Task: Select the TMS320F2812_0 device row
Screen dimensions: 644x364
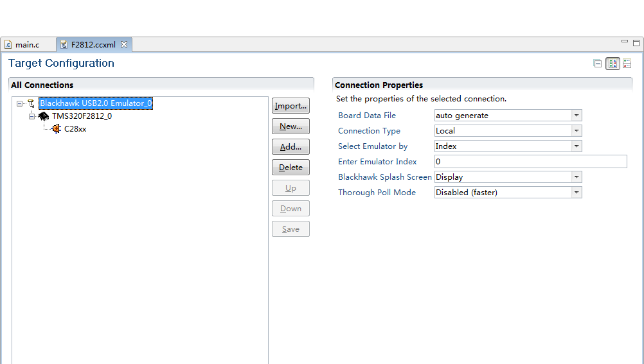Action: click(x=82, y=116)
